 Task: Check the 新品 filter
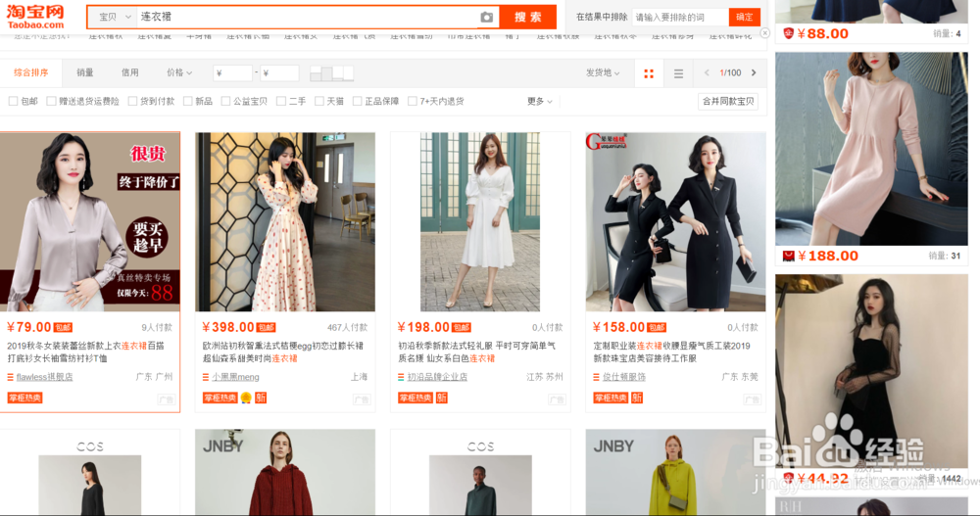(x=187, y=101)
